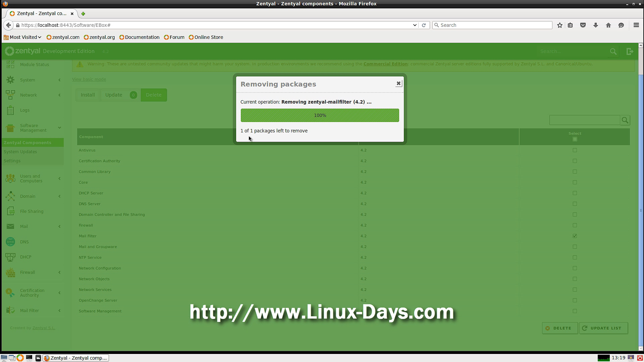This screenshot has width=644, height=362.
Task: Click the Network sidebar icon
Action: 10,95
